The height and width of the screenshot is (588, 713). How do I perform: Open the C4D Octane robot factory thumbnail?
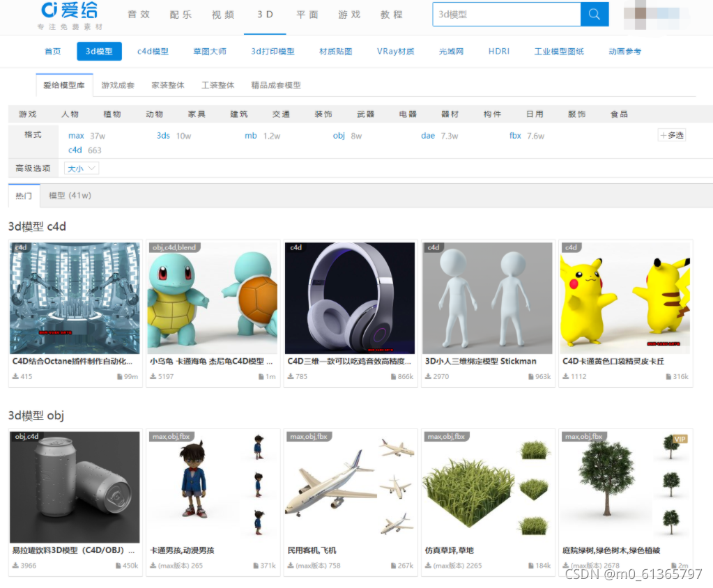coord(75,298)
